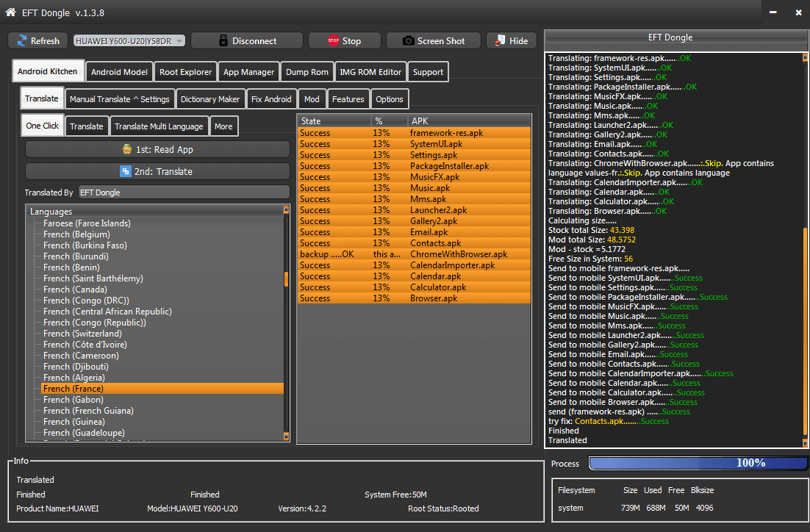Click the system filesystem row
Screen dimensions: 810x532
click(x=635, y=508)
